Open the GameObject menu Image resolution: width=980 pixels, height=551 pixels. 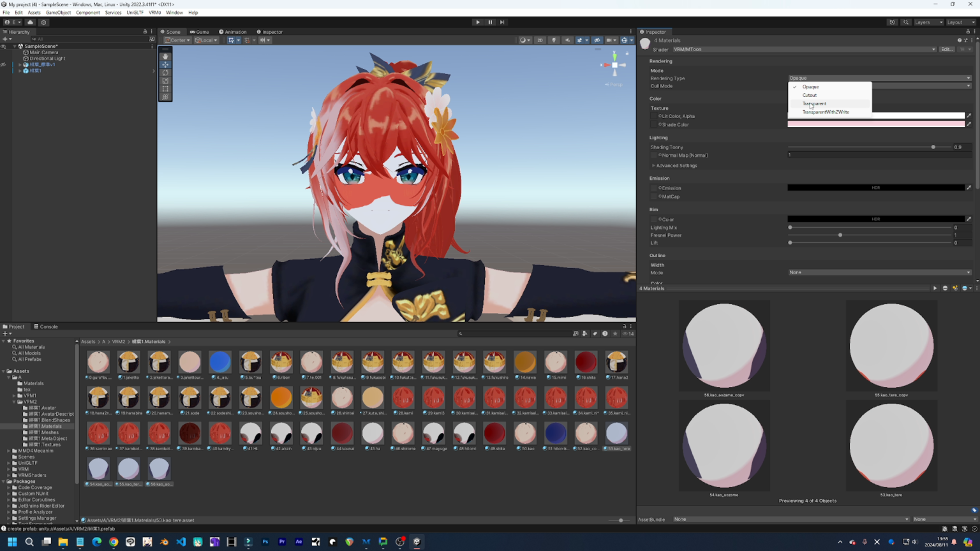59,12
